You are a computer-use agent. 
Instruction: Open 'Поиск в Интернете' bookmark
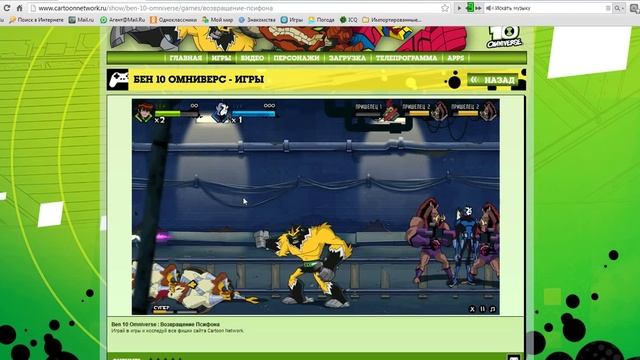point(36,20)
